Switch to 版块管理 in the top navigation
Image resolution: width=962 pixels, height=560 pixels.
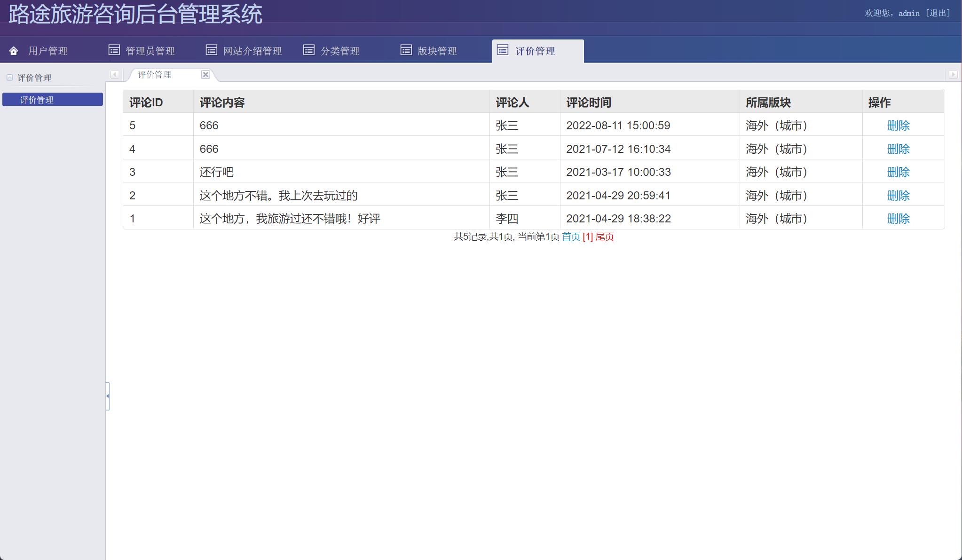click(x=437, y=51)
